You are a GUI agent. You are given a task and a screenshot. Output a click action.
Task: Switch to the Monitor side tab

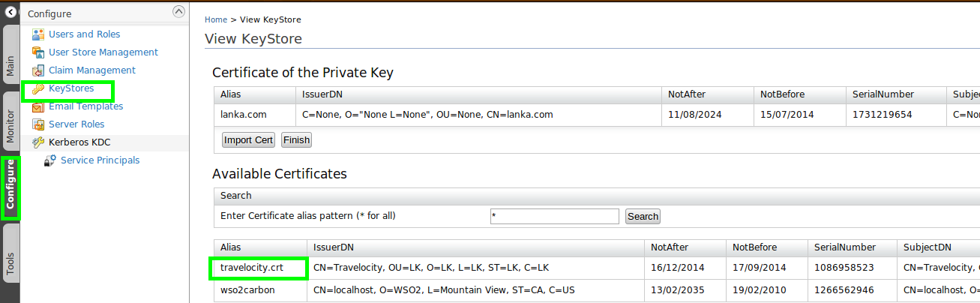tap(10, 126)
